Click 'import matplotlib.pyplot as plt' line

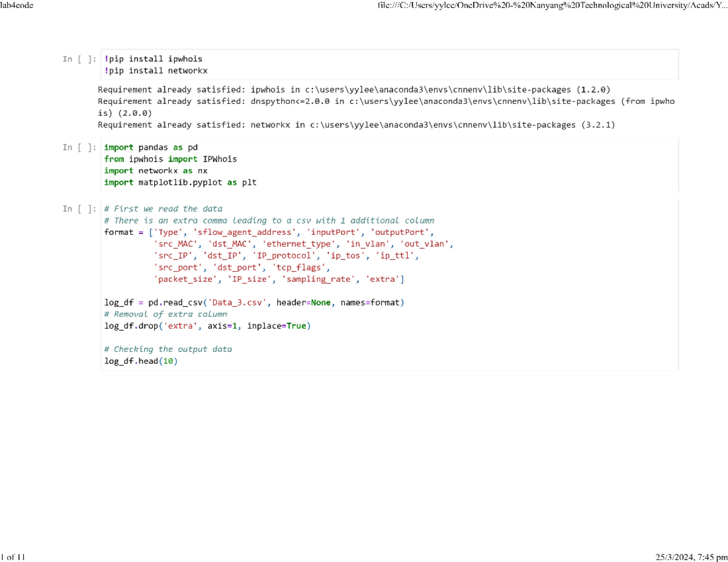tap(180, 182)
